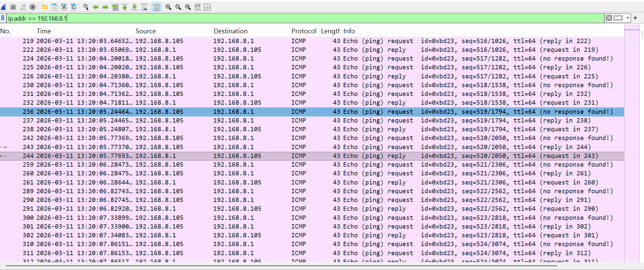Stop the running packet capture
This screenshot has height=270, width=644.
[13, 7]
